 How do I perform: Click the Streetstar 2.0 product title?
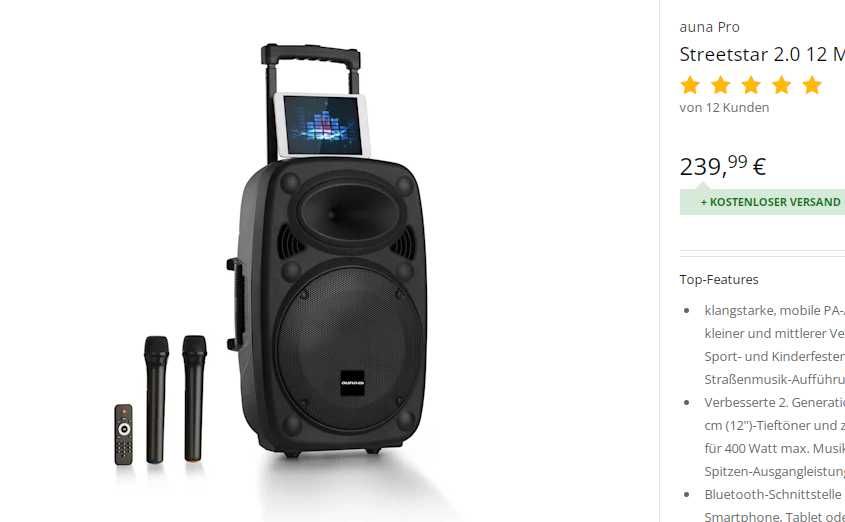pos(762,54)
